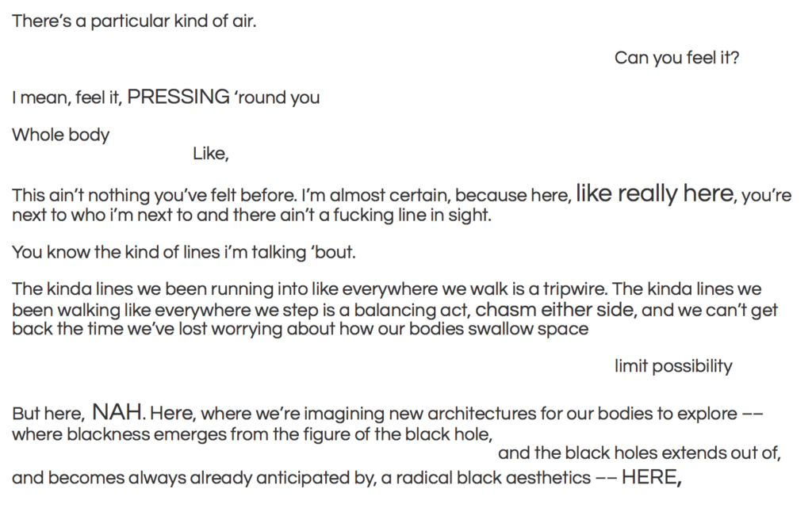This screenshot has height=508, width=812.
Task: Click the right-aligned text "limit possibility"
Action: pos(673,366)
